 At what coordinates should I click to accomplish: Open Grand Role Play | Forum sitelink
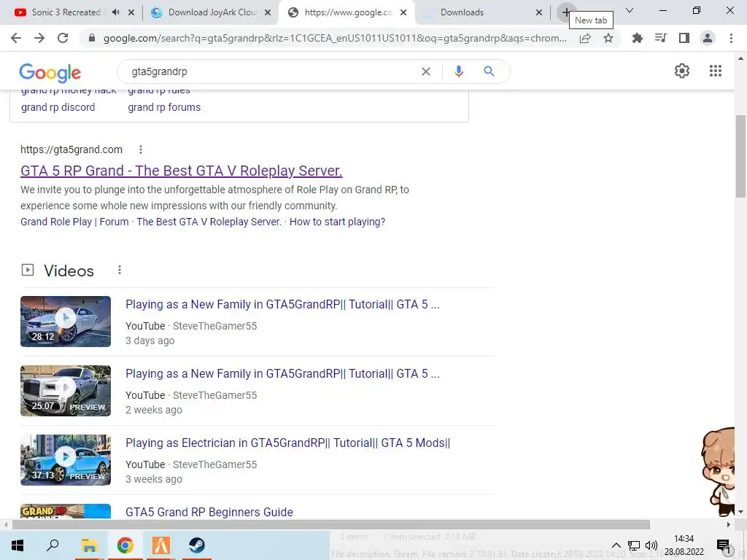tap(75, 222)
